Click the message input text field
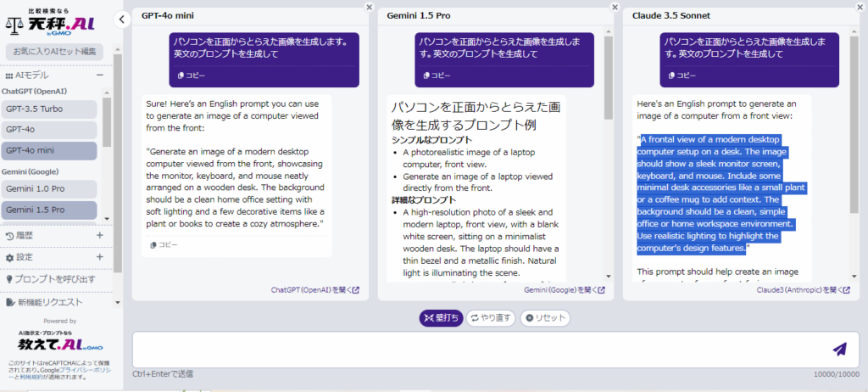 (x=475, y=349)
